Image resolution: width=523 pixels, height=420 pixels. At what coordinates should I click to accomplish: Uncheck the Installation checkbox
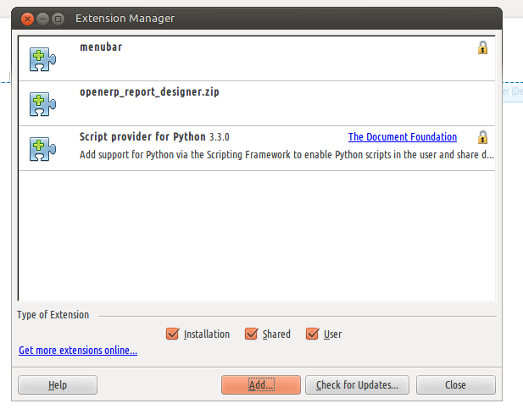173,334
